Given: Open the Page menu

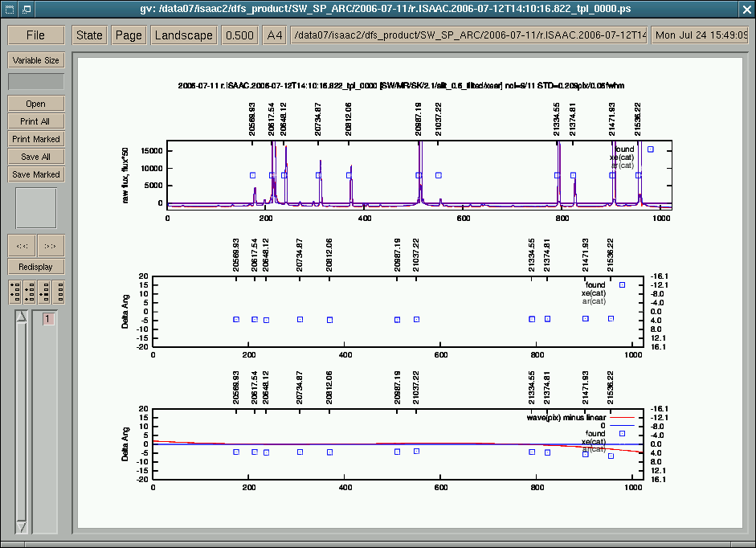Looking at the screenshot, I should pyautogui.click(x=129, y=35).
